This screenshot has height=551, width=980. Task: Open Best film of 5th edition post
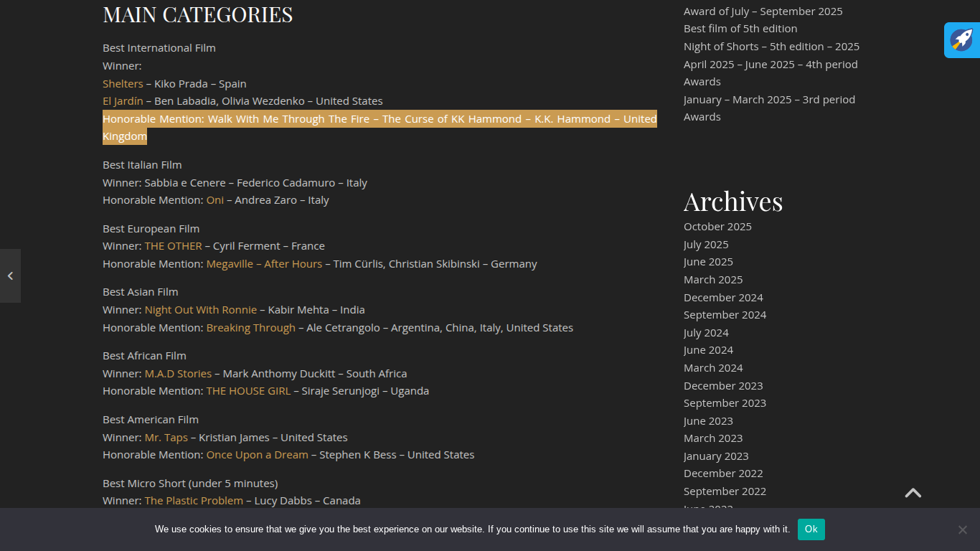click(x=740, y=29)
